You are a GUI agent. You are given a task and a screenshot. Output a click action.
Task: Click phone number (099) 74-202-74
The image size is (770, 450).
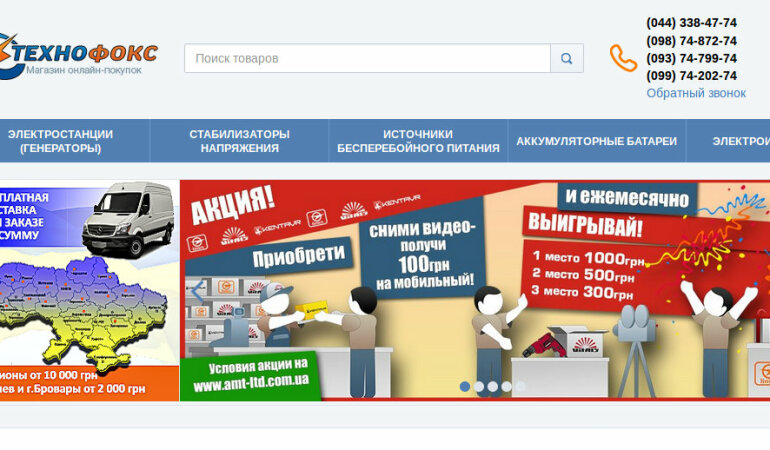pyautogui.click(x=691, y=76)
